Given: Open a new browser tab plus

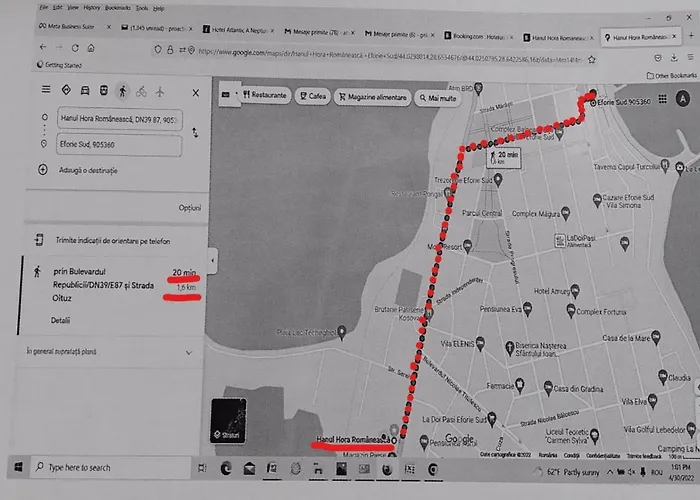Looking at the screenshot, I should pyautogui.click(x=691, y=36).
